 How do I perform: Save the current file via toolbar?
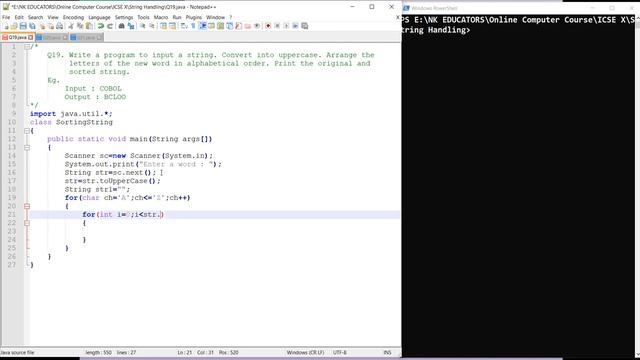(23, 26)
